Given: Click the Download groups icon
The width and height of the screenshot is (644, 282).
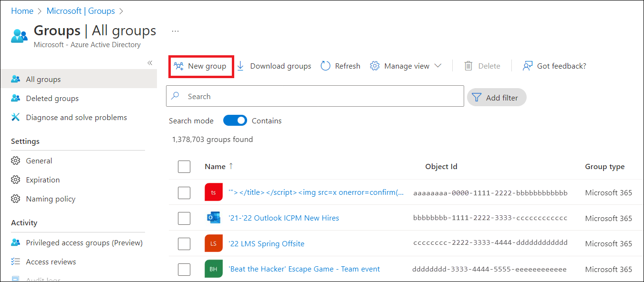Looking at the screenshot, I should pos(241,66).
